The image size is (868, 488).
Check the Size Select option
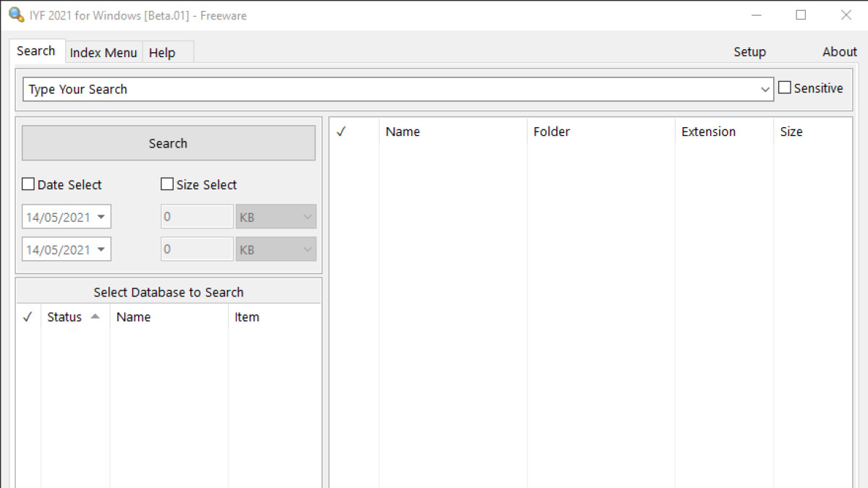[167, 184]
